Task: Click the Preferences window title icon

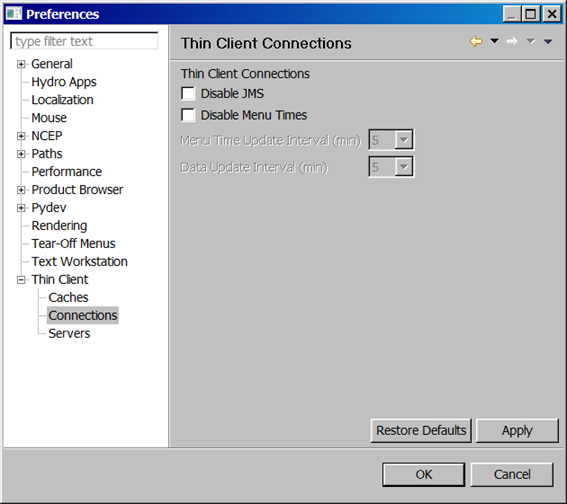Action: tap(14, 14)
